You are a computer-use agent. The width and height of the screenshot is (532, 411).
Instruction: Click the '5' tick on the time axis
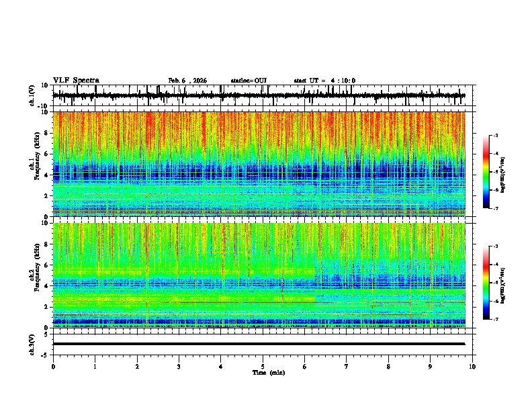point(263,367)
